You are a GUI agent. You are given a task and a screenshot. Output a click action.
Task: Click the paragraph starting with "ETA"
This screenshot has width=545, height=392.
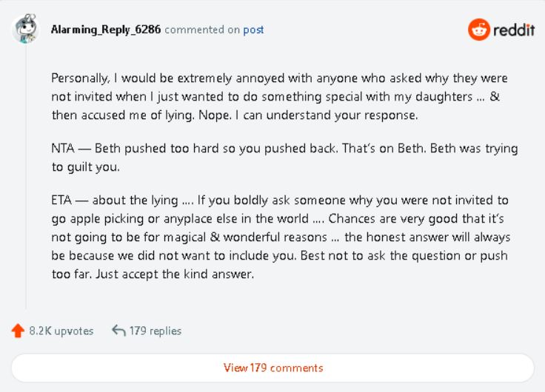281,237
